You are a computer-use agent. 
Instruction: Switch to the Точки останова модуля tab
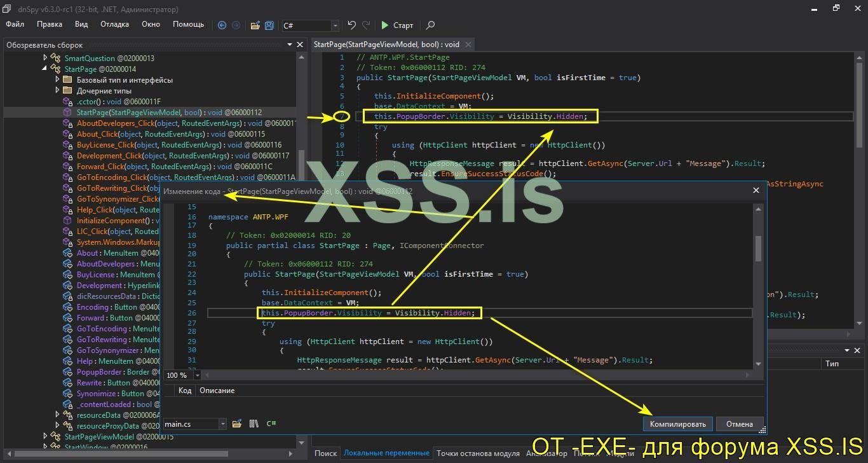click(478, 453)
